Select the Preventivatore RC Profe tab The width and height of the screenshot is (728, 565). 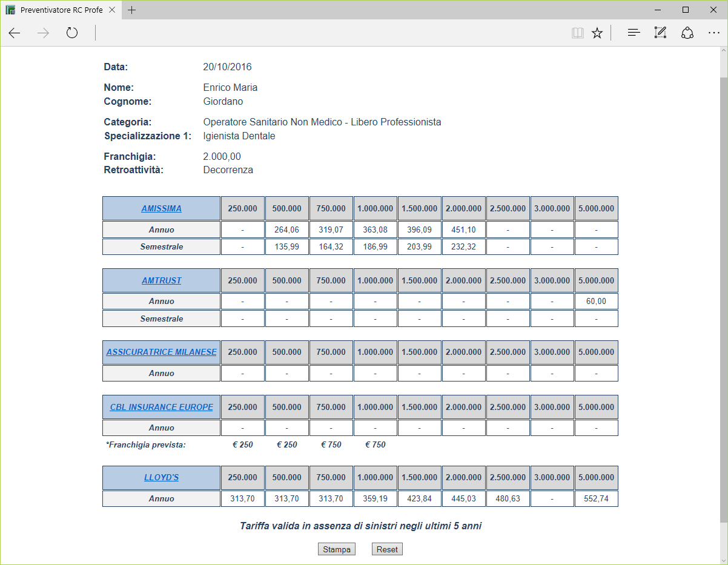(x=61, y=10)
